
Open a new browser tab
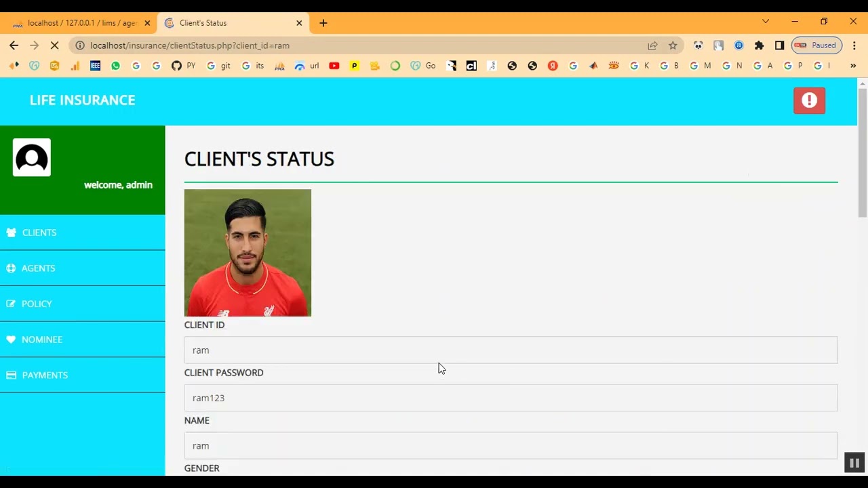coord(323,23)
